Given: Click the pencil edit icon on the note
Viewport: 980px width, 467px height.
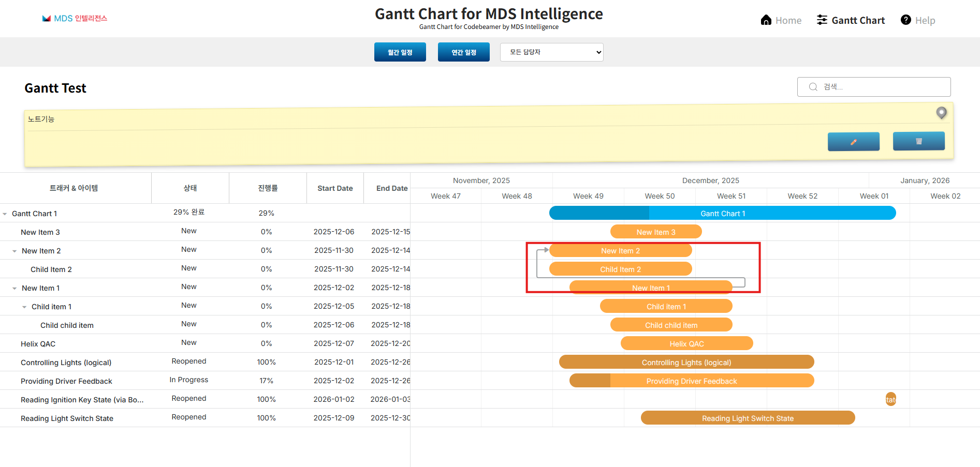Looking at the screenshot, I should pyautogui.click(x=853, y=141).
